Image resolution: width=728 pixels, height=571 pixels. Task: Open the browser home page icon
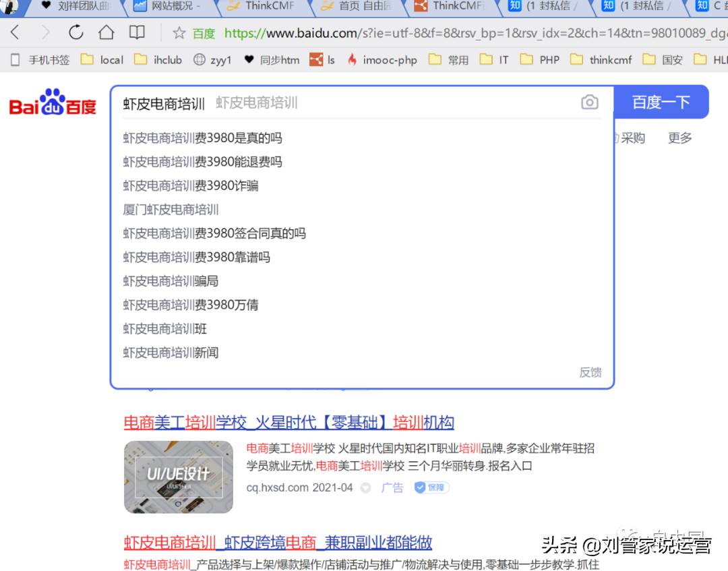click(x=107, y=32)
